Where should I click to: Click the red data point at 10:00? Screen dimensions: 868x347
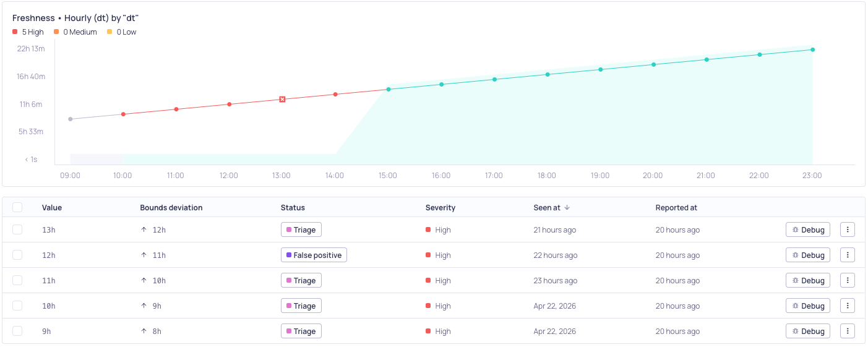pos(123,114)
